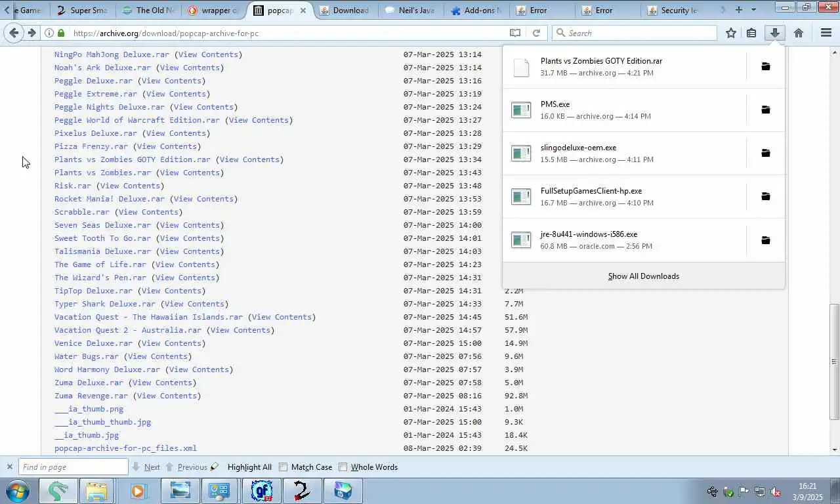Close the popcap tab
840x504 pixels.
point(303,10)
